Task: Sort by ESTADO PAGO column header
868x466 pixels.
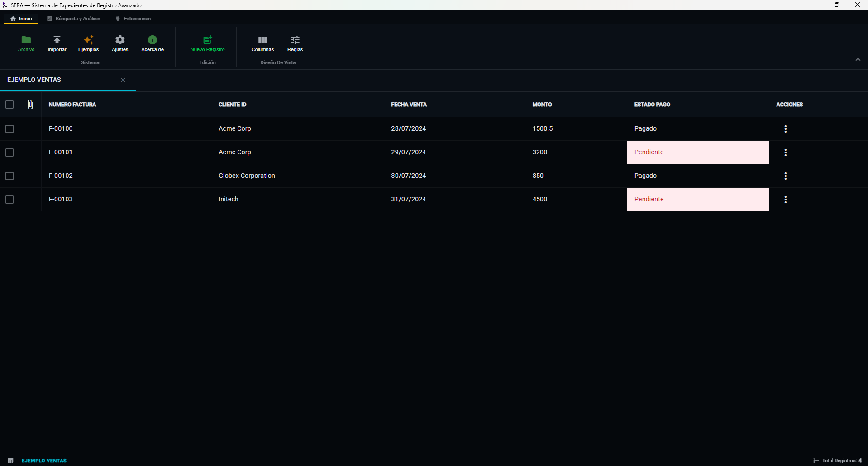Action: (x=652, y=105)
